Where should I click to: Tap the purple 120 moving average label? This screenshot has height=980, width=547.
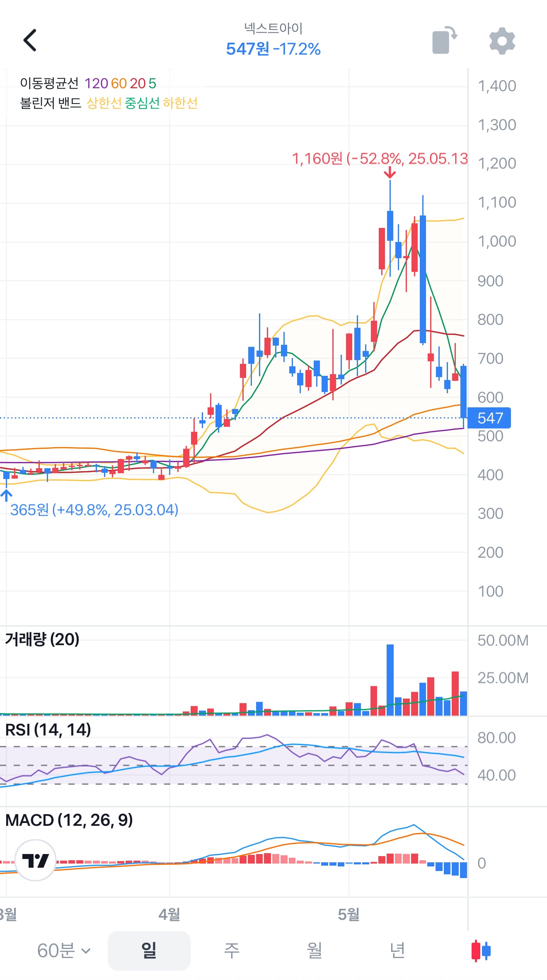click(x=96, y=83)
